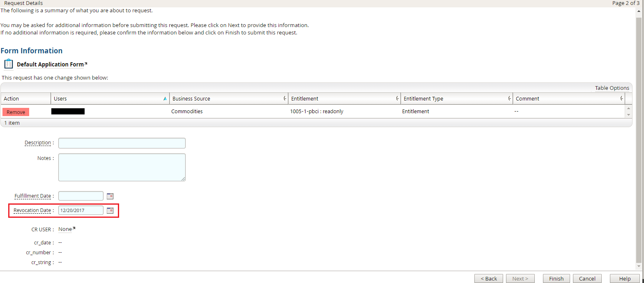Open Table Options
Viewport: 644px width, 283px height.
tap(612, 88)
